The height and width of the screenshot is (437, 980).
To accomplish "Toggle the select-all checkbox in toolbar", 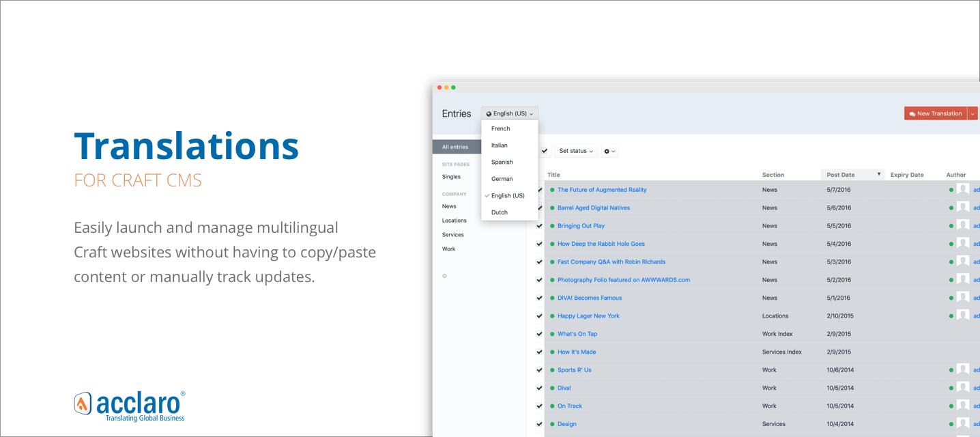I will [x=544, y=151].
